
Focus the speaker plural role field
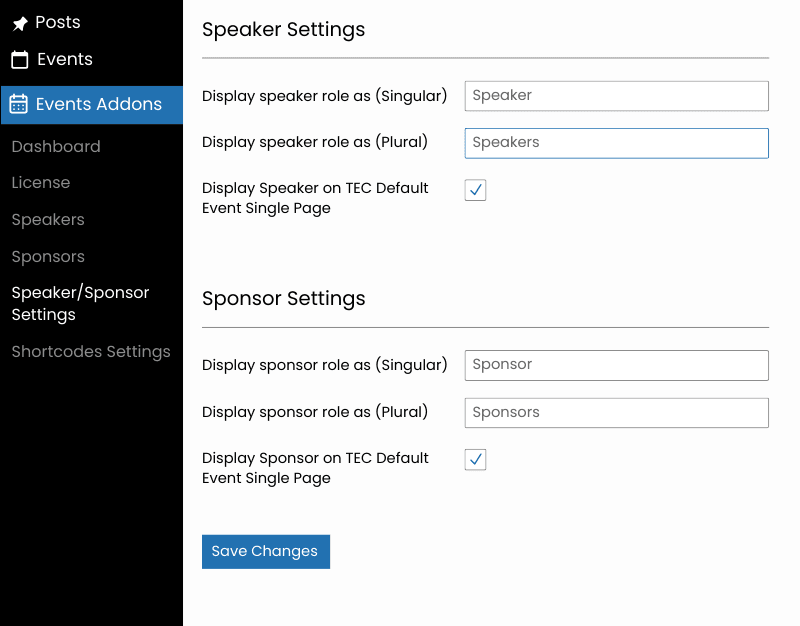point(616,143)
